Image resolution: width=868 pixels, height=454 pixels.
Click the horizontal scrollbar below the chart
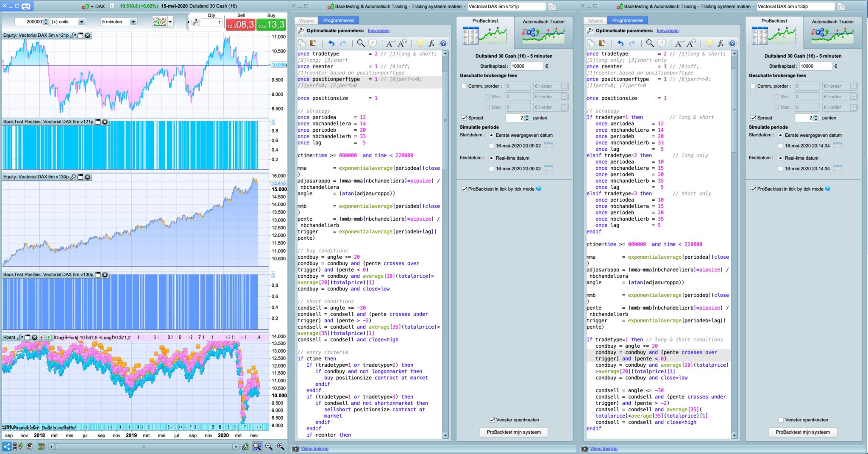tap(144, 446)
